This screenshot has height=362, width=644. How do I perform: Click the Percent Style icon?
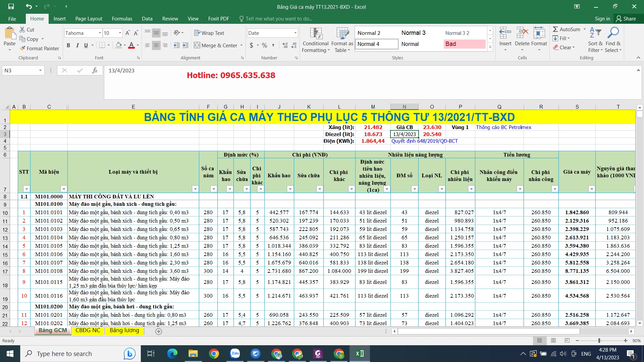pyautogui.click(x=264, y=45)
